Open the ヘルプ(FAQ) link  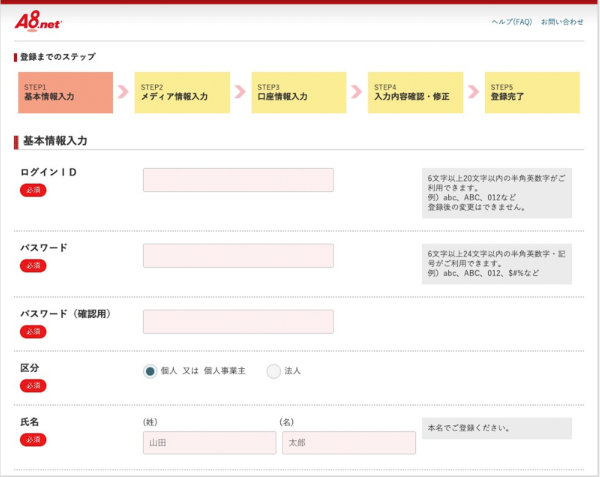(x=511, y=22)
